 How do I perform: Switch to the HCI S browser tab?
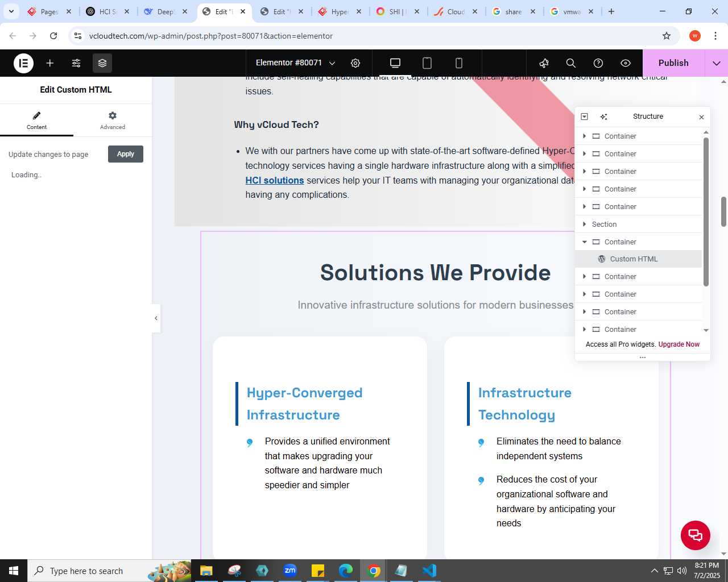tap(107, 11)
